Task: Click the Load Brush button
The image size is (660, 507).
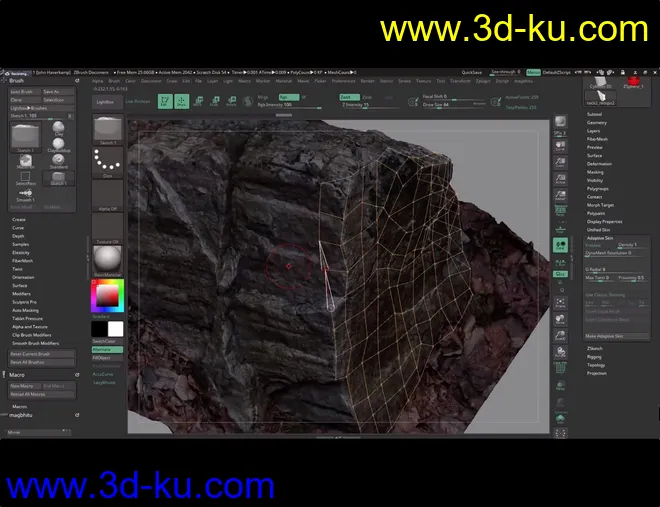Action: coord(25,92)
